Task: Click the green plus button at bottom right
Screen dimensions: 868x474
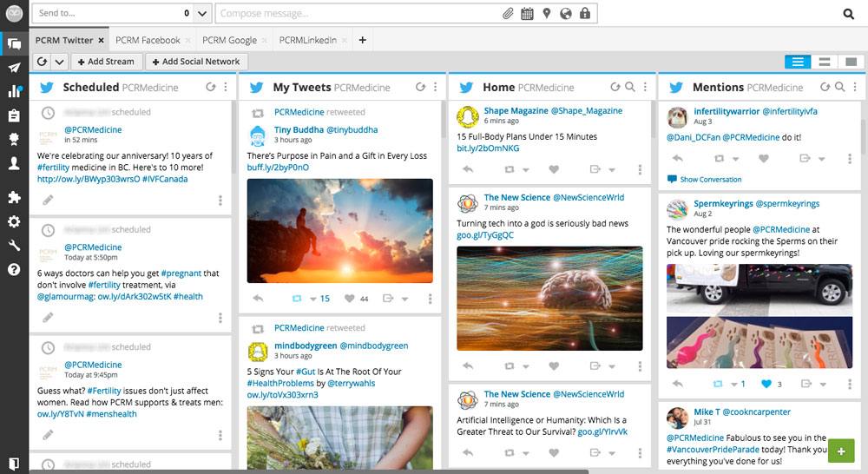Action: 841,451
